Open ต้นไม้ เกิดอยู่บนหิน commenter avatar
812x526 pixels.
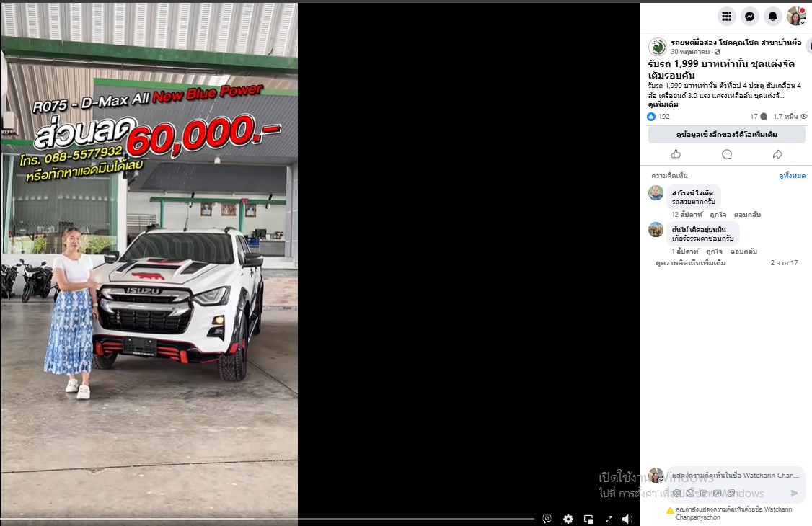coord(656,230)
